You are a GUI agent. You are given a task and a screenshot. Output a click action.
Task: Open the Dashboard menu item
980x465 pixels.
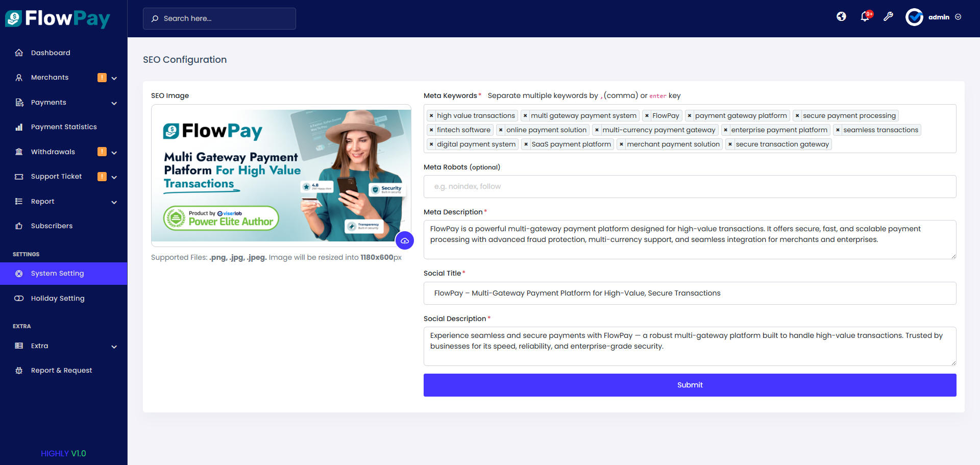64,53
